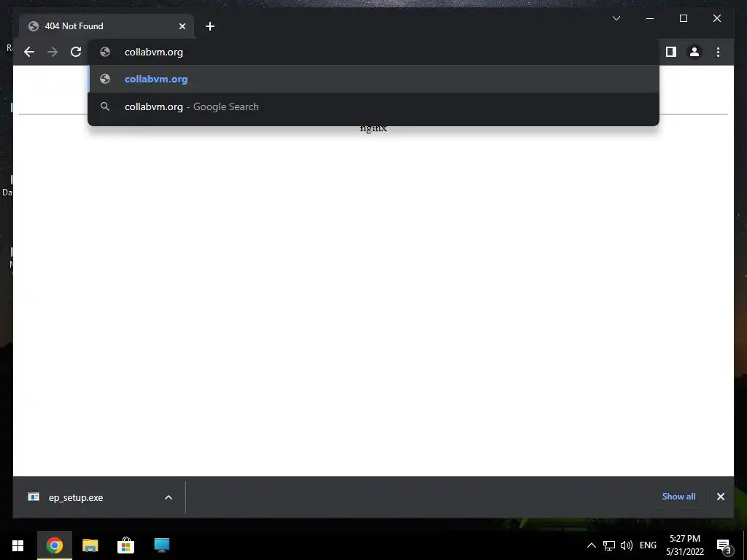Click the search magnifier icon in suggestions
This screenshot has height=560, width=747.
point(105,106)
